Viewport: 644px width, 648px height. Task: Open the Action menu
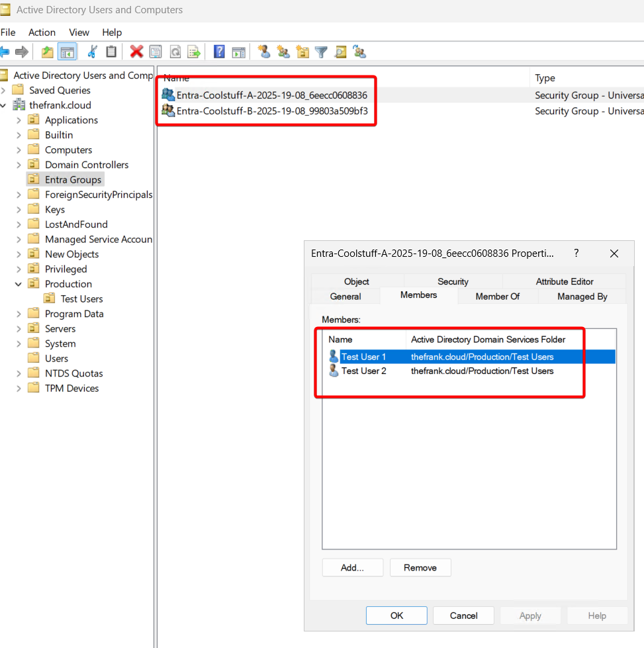42,32
